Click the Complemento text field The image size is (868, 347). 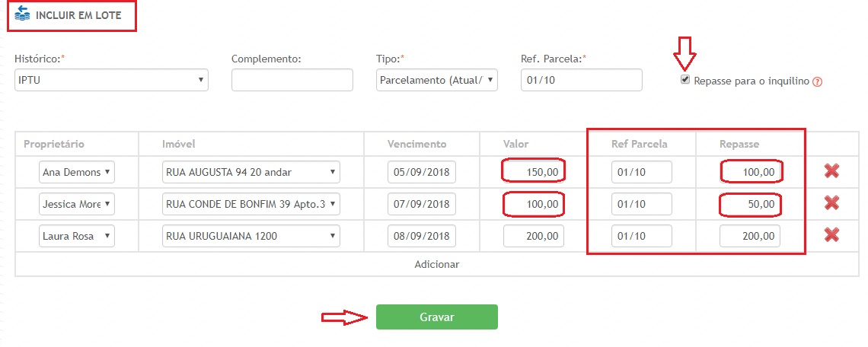coord(292,80)
